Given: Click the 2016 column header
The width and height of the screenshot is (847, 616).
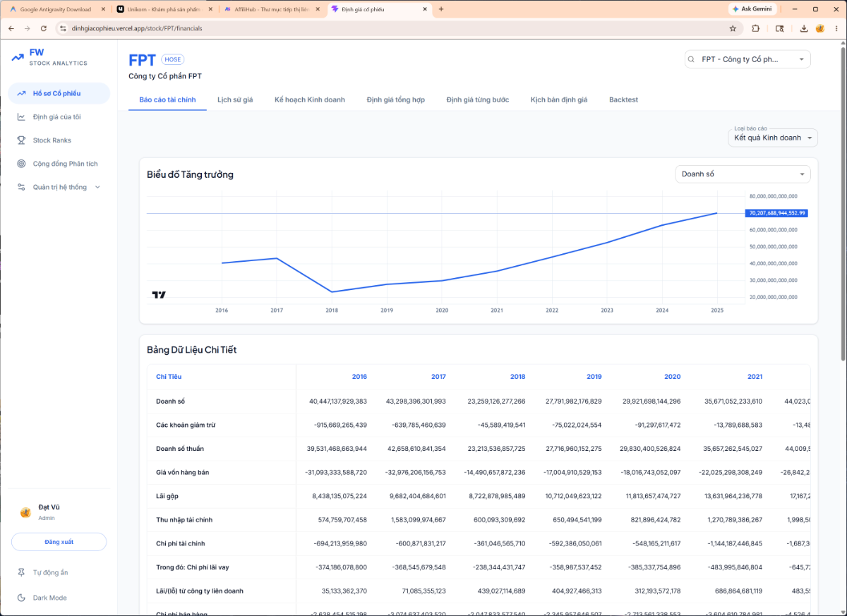Looking at the screenshot, I should point(359,377).
